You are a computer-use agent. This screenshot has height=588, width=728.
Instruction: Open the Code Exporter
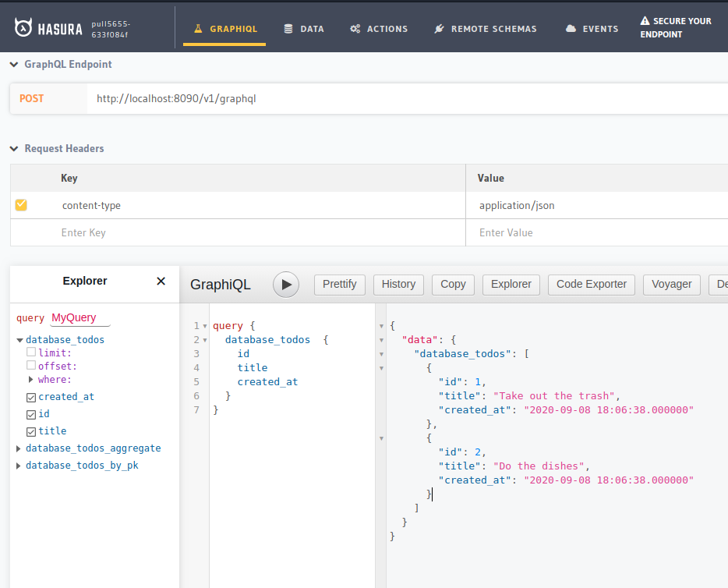[x=592, y=284]
